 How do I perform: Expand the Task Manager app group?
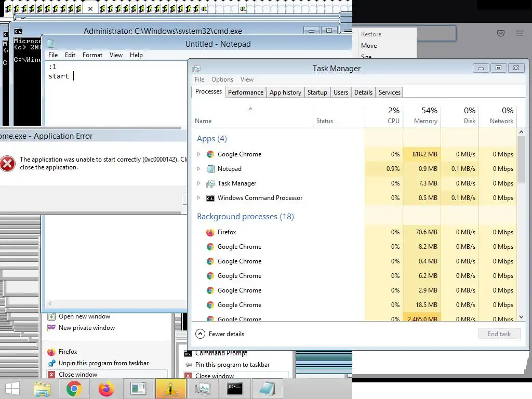tap(199, 183)
